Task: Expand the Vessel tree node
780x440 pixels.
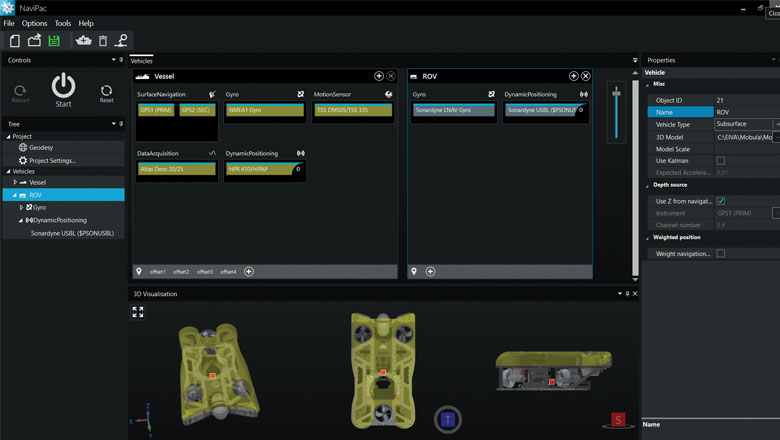Action: (x=15, y=182)
